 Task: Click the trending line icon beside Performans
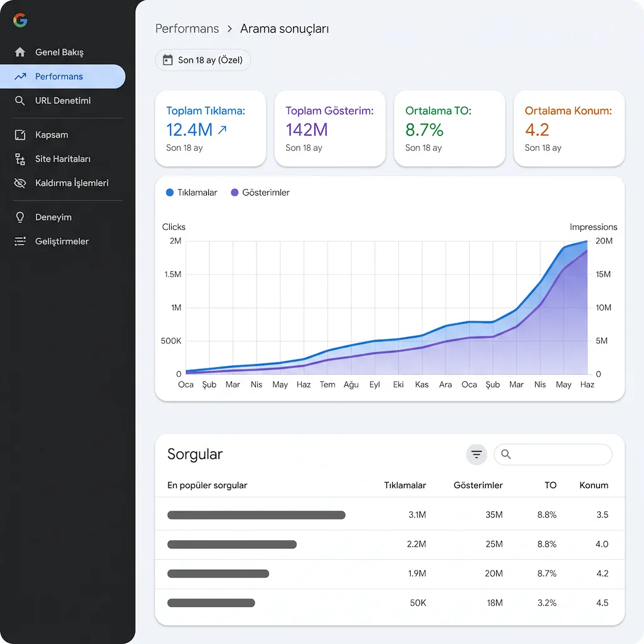20,76
